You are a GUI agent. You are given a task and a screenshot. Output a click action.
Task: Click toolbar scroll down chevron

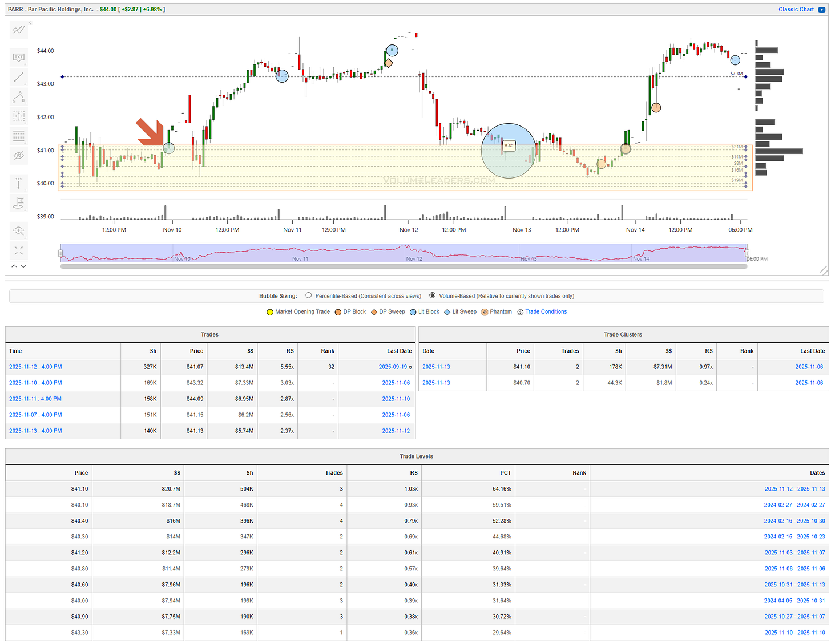23,266
